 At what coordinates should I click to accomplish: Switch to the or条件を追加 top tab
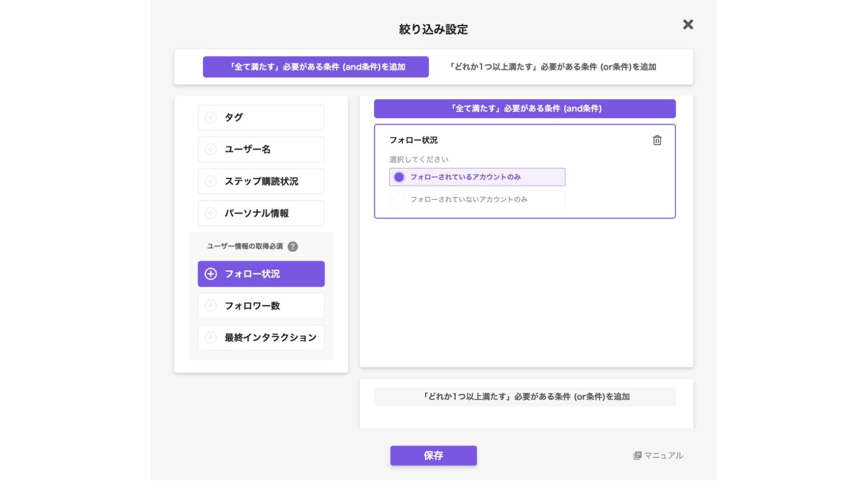point(552,67)
